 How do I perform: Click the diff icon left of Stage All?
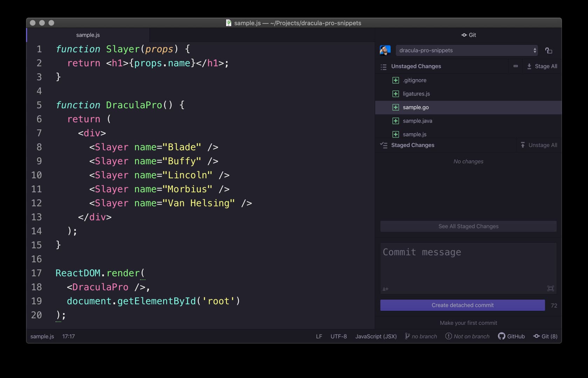click(515, 66)
